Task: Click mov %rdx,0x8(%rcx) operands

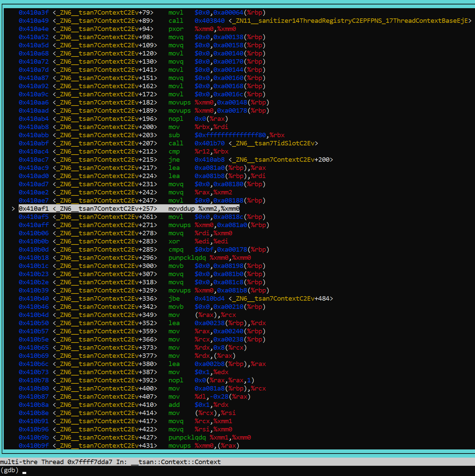Action: pyautogui.click(x=221, y=348)
